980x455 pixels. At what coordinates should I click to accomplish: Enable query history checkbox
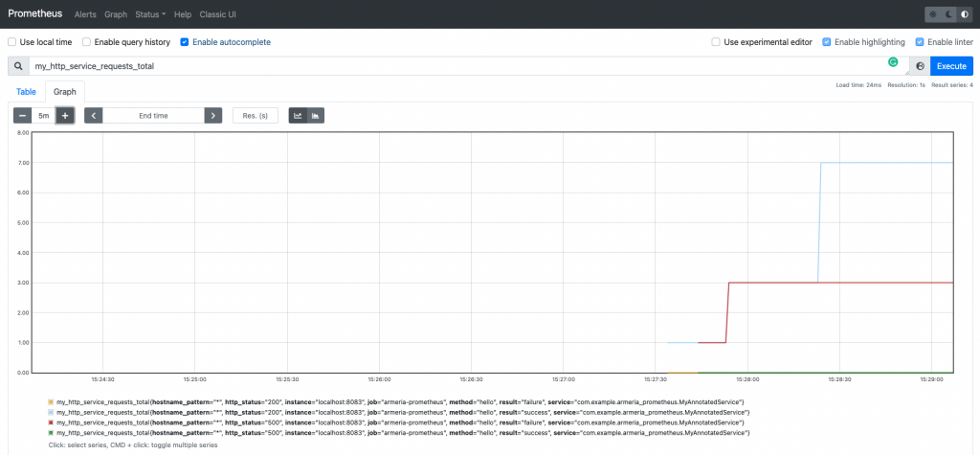(86, 42)
